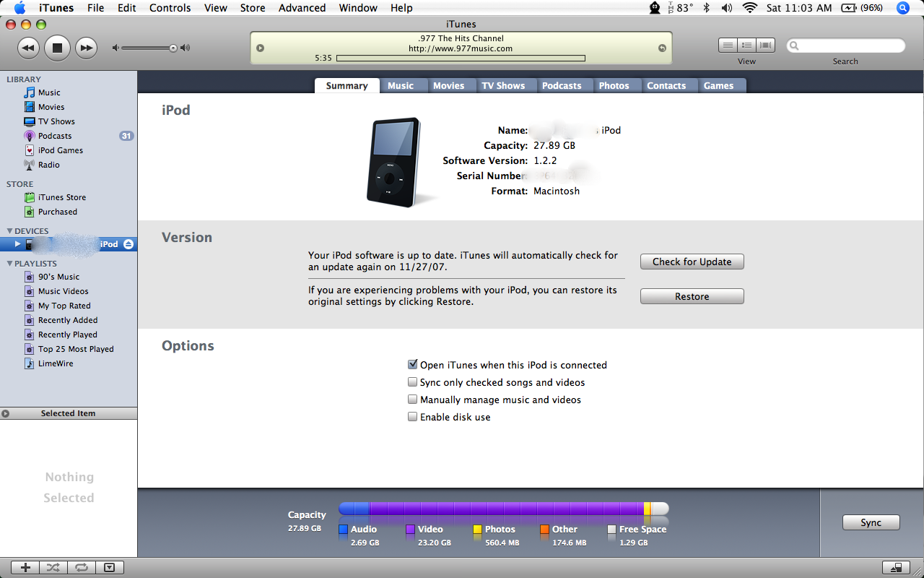Toggle shuffle at bottom-left toolbar
This screenshot has width=924, height=578.
[53, 568]
